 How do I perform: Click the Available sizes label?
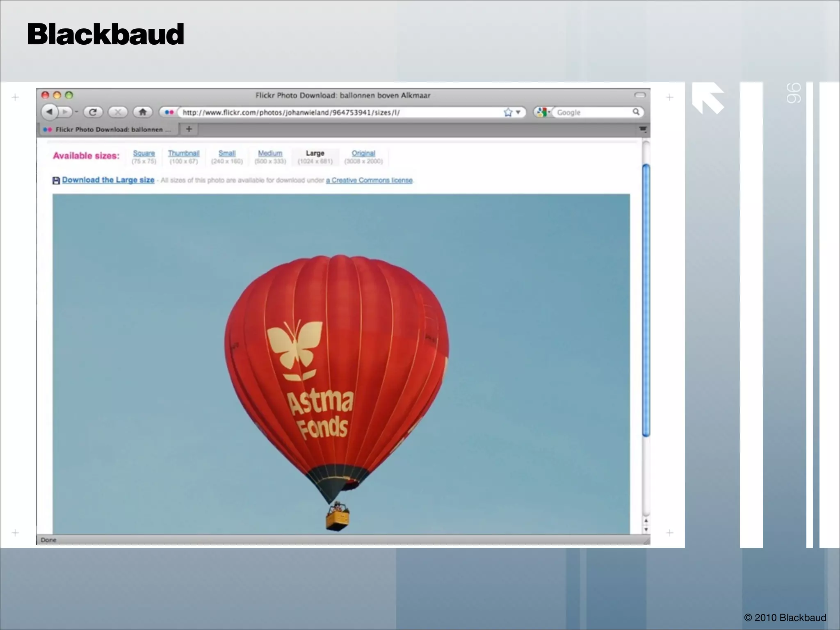[x=86, y=156]
